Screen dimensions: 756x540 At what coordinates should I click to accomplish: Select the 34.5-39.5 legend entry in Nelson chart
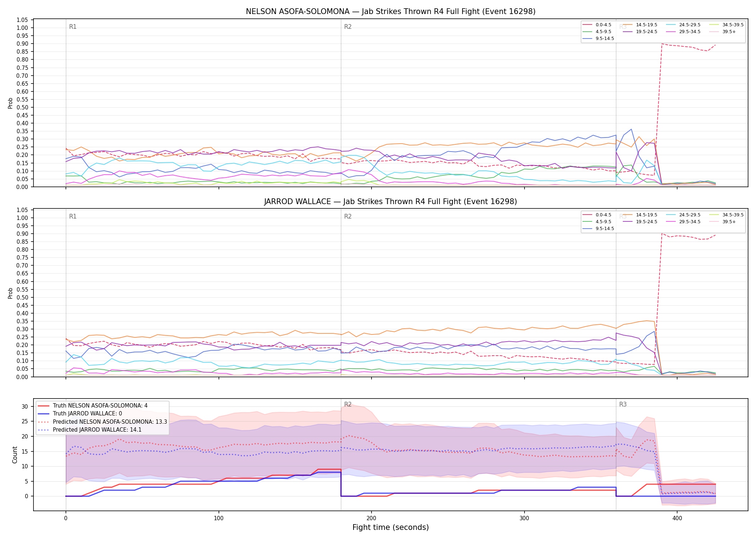(x=727, y=25)
